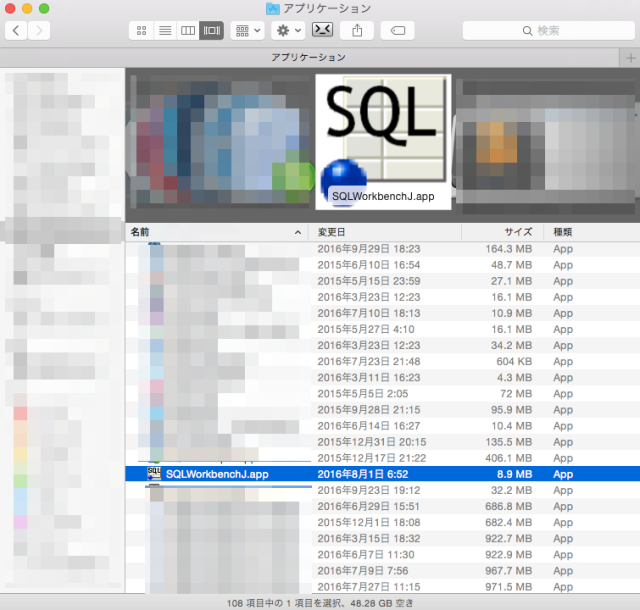Click the date 2015年6月10日 16:54
Viewport: 640px width, 610px height.
click(x=369, y=265)
